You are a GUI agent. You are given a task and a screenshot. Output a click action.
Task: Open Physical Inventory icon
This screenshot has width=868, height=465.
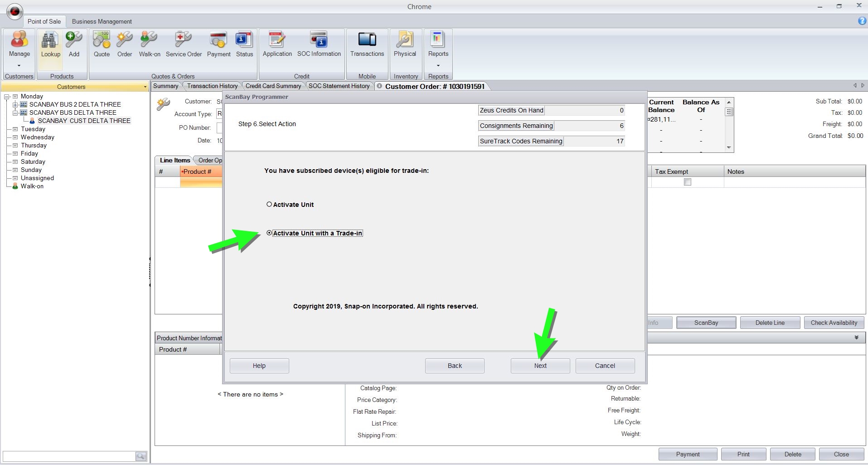[404, 41]
